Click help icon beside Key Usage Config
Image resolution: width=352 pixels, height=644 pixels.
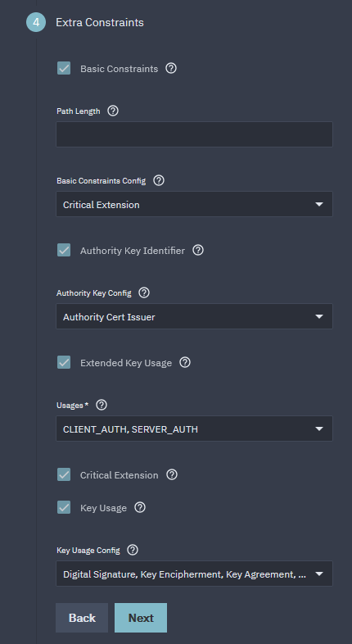[x=133, y=550]
